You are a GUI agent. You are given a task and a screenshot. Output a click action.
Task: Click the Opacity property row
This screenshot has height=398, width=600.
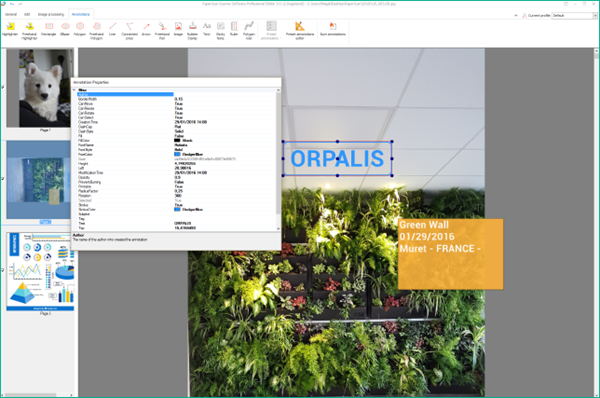point(176,177)
